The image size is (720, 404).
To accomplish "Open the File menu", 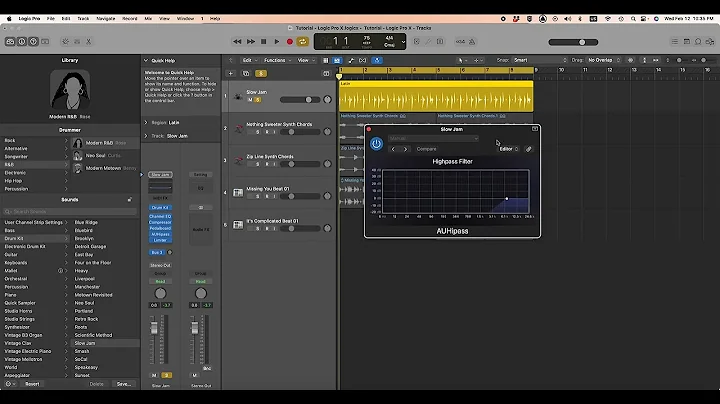I will [x=51, y=19].
